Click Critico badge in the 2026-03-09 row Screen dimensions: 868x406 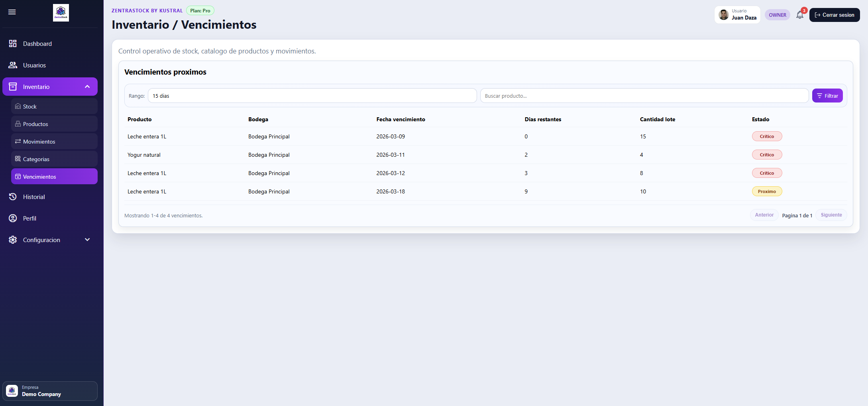(767, 136)
